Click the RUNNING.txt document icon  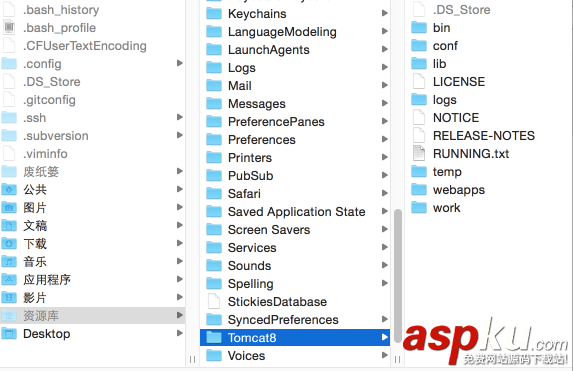tap(419, 154)
